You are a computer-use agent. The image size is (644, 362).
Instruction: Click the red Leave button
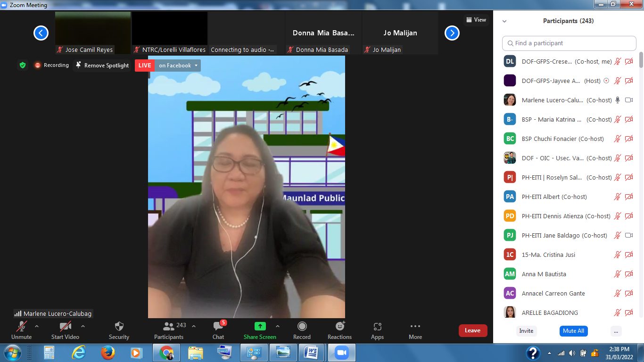coord(472,330)
